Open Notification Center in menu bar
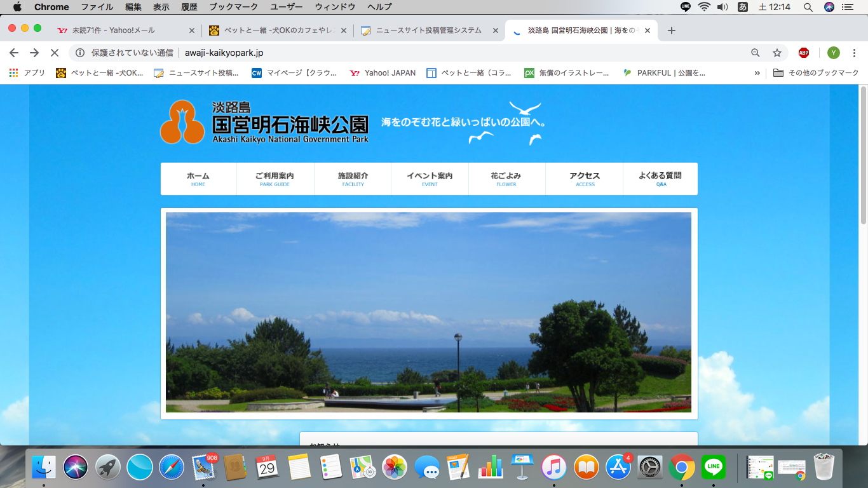The height and width of the screenshot is (488, 868). click(x=848, y=7)
